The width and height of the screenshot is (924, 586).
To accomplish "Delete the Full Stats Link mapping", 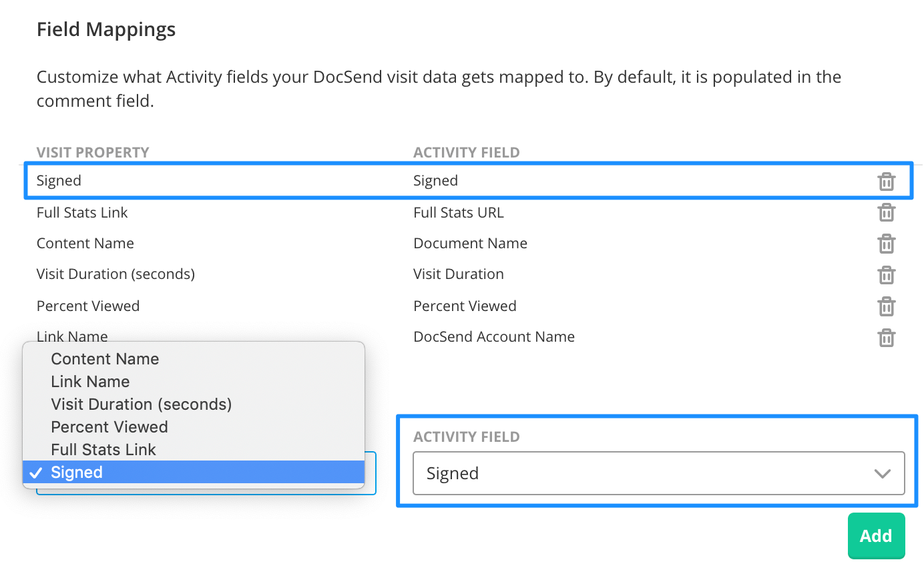I will pyautogui.click(x=886, y=212).
